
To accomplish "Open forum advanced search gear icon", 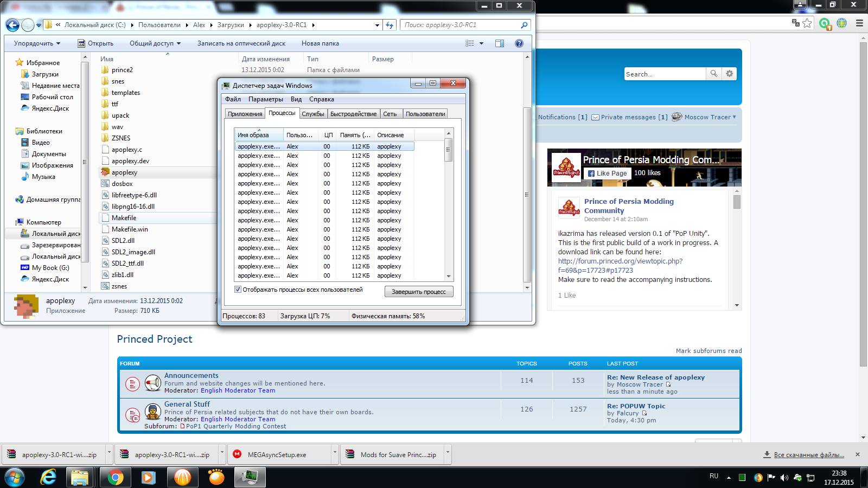I will tap(730, 74).
